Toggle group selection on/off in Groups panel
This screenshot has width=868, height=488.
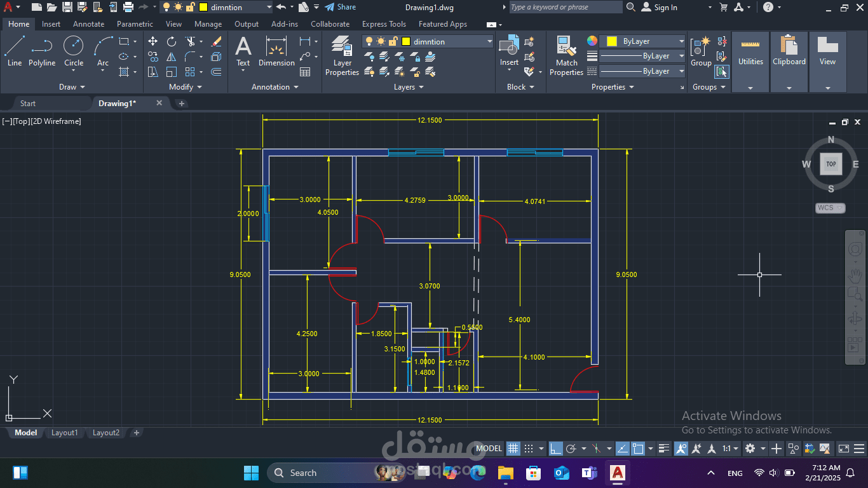tap(722, 72)
